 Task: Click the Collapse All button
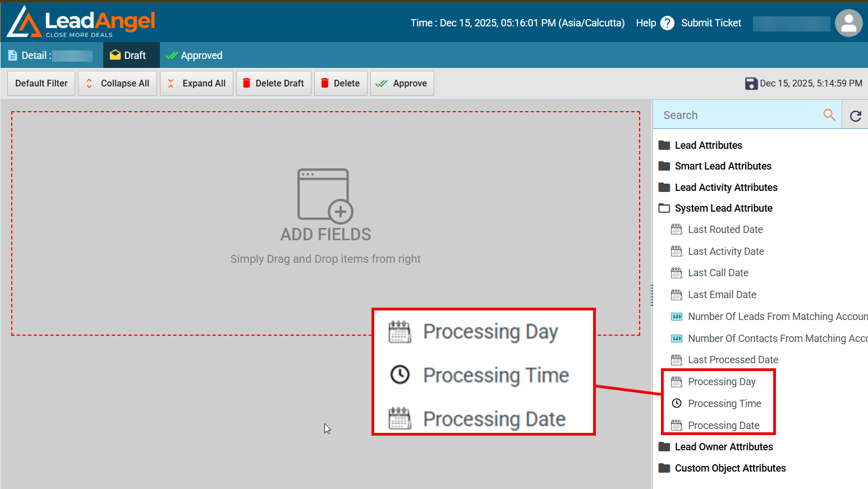coord(118,84)
